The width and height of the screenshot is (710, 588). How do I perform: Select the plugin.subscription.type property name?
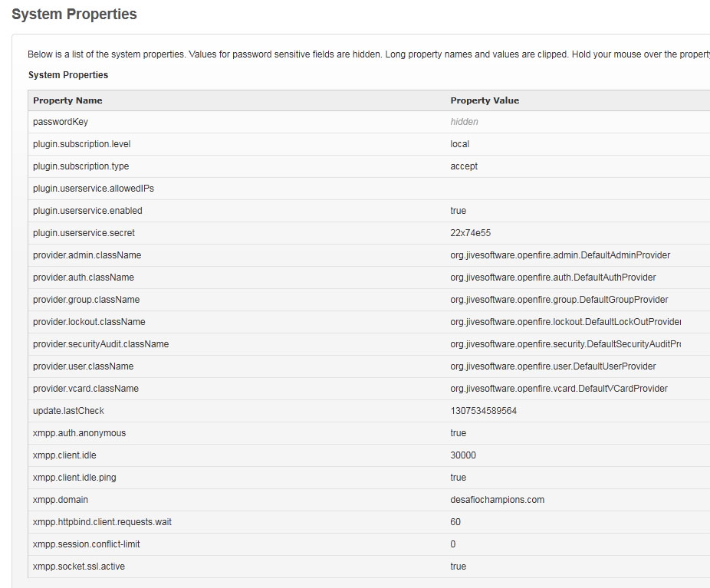[81, 166]
